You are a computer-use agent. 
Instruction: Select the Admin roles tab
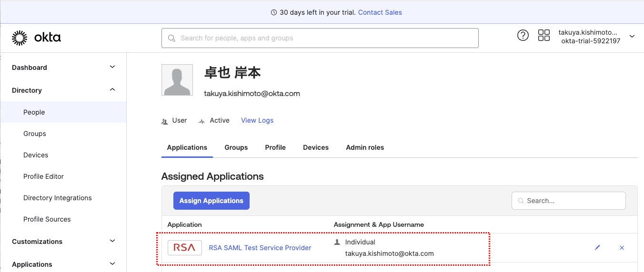(365, 147)
